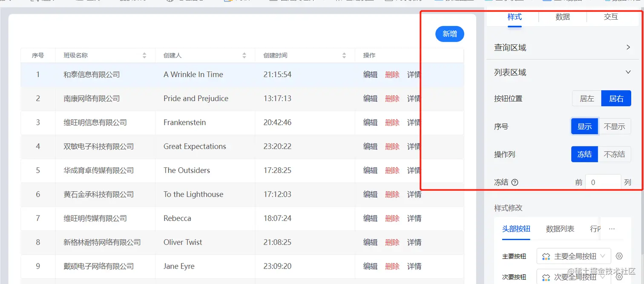644x284 pixels.
Task: Expand the 查询区域 section
Action: (x=562, y=47)
